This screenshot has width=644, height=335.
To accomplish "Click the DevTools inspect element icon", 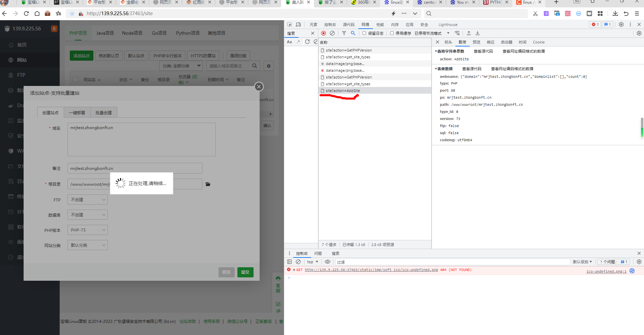I will tap(289, 25).
